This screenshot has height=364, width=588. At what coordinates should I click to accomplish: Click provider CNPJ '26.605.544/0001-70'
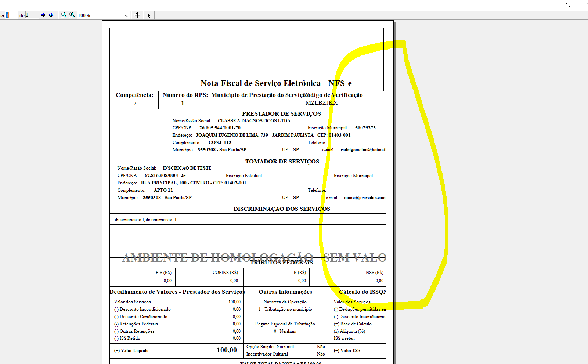220,128
